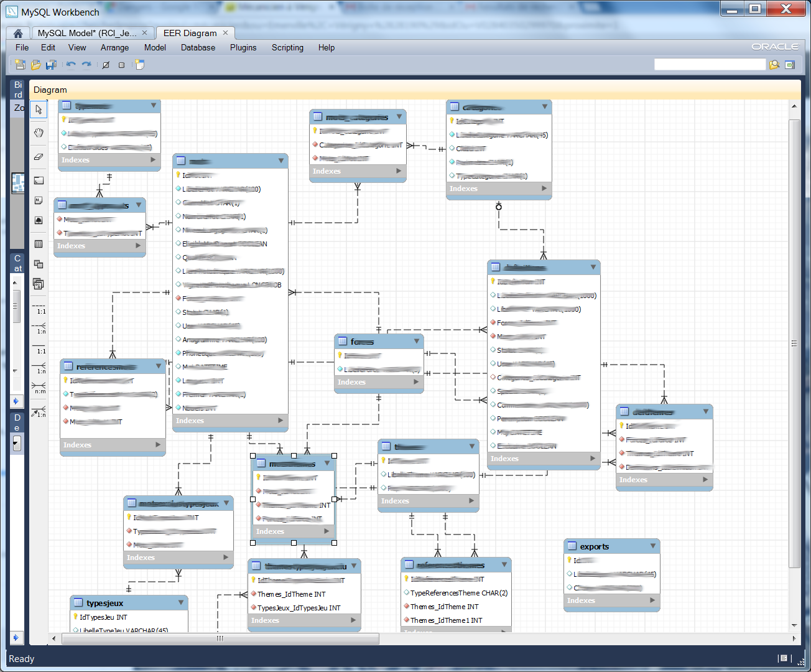
Task: Click the diagram horizontal scrollbar thumb
Action: [219, 638]
